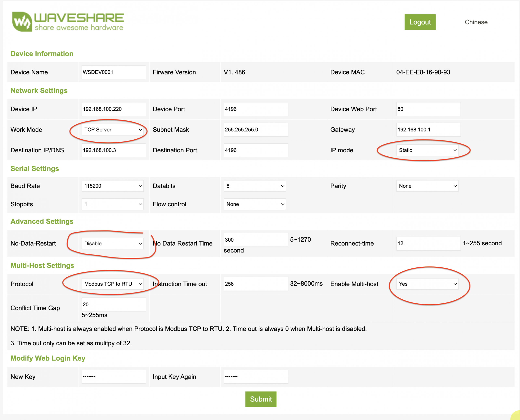The height and width of the screenshot is (420, 520).
Task: Open the Work Mode dropdown
Action: point(113,130)
